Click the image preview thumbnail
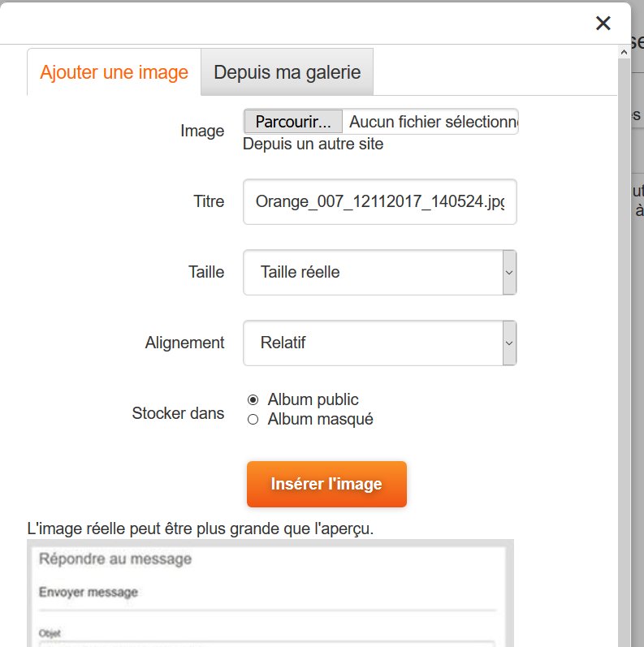The width and height of the screenshot is (644, 647). [x=270, y=593]
